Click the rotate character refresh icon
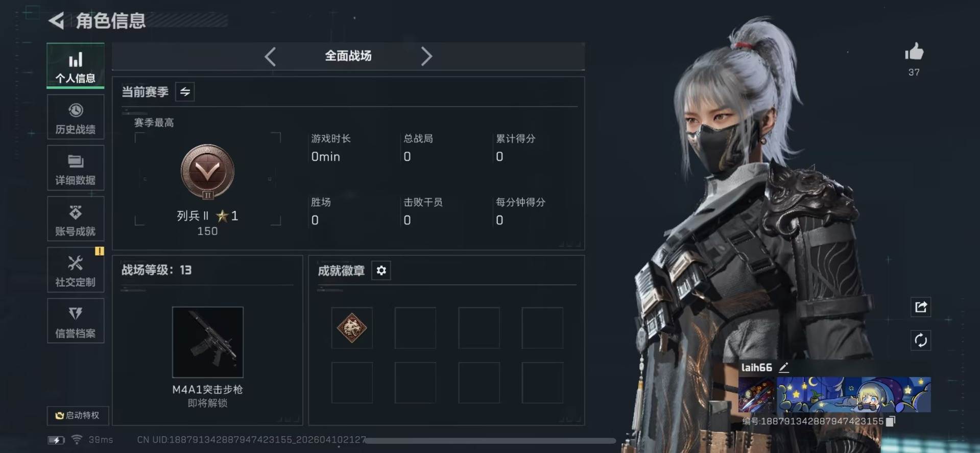Screen dimensions: 980x453 [x=921, y=340]
